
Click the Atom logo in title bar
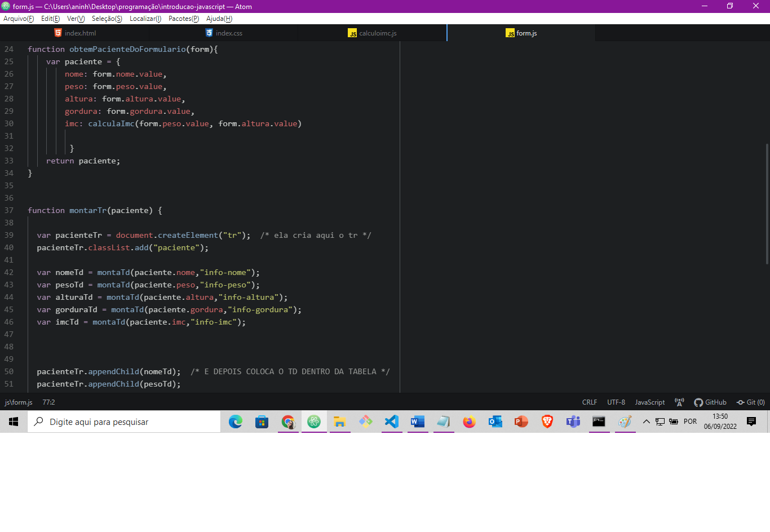pyautogui.click(x=6, y=6)
